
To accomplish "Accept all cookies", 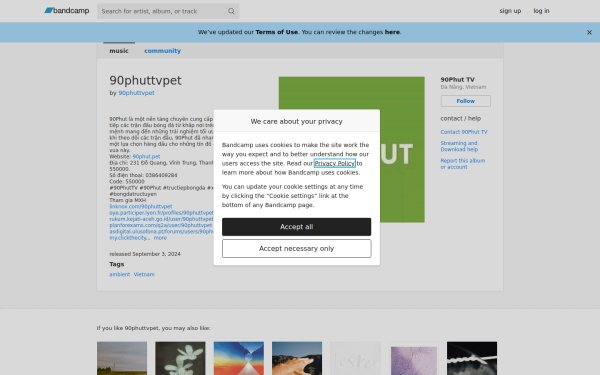I will click(297, 227).
